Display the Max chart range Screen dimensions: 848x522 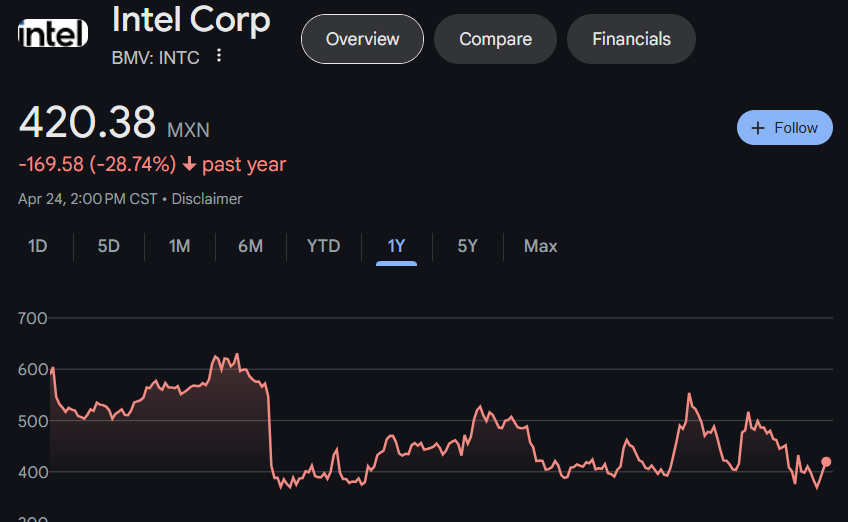point(540,247)
